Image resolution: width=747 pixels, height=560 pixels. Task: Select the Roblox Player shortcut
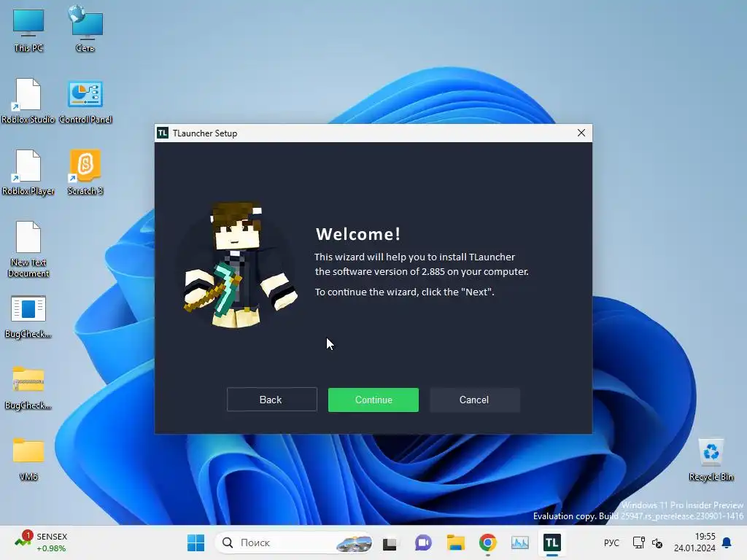(x=28, y=172)
